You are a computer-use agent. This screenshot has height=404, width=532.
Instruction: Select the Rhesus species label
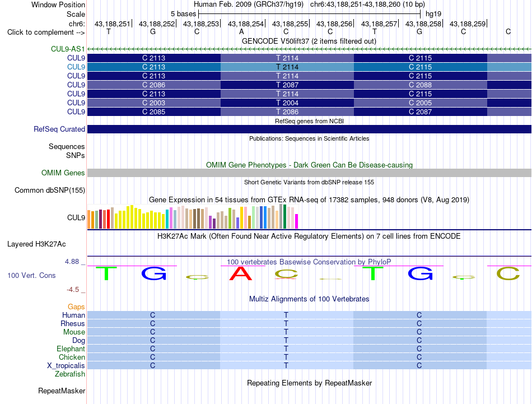coord(73,323)
